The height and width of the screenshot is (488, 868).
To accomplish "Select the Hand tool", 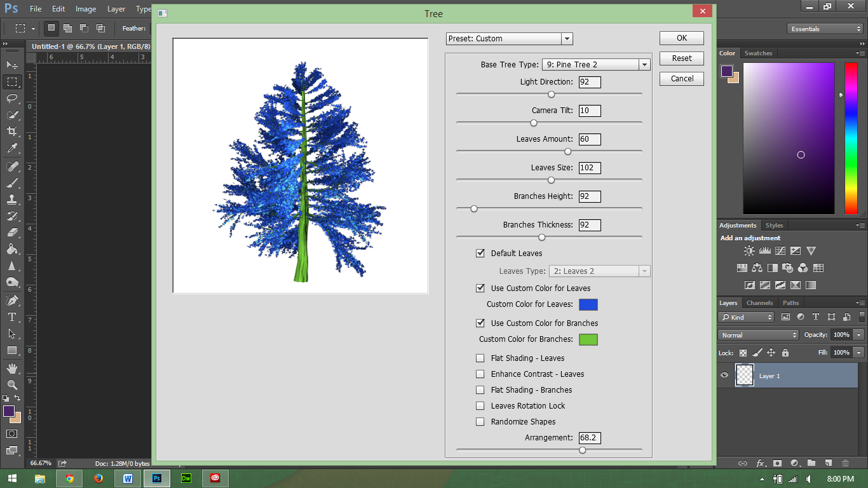I will click(x=11, y=368).
